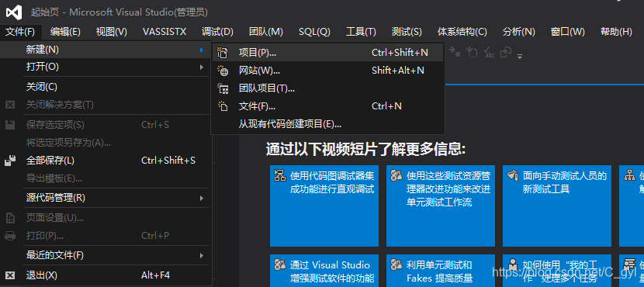Click the toolbar icon with down arrow over page
644x287 pixels.
pos(472,52)
